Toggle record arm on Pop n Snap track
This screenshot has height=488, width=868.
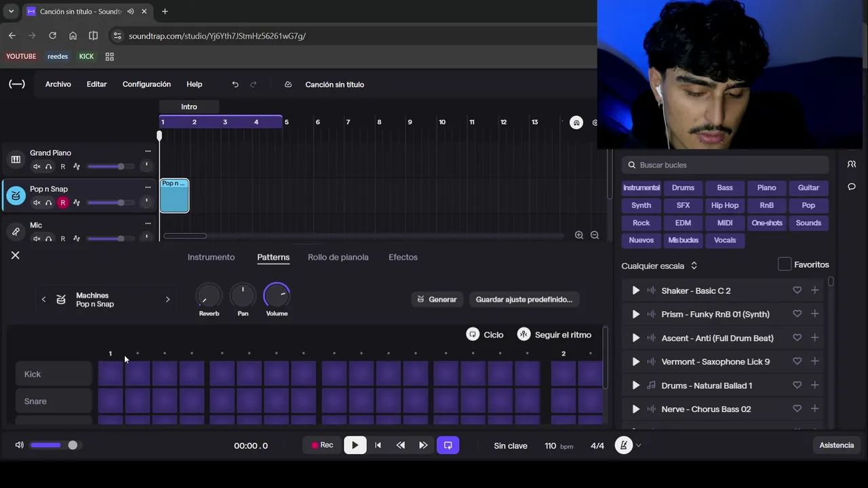click(x=63, y=203)
